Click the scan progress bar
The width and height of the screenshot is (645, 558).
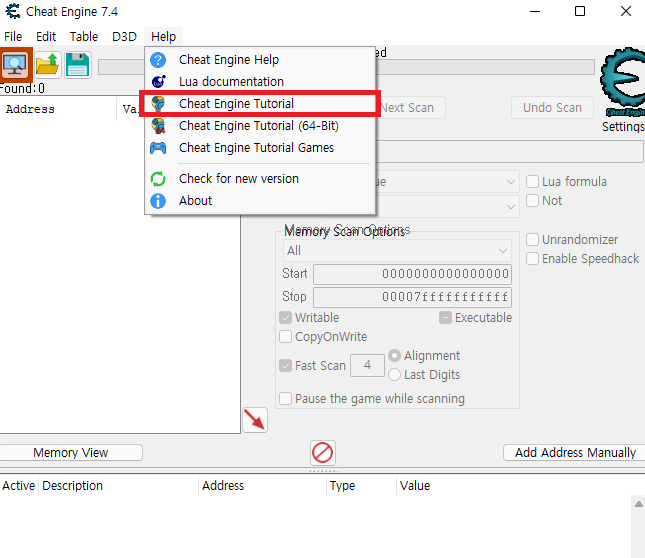tap(485, 67)
